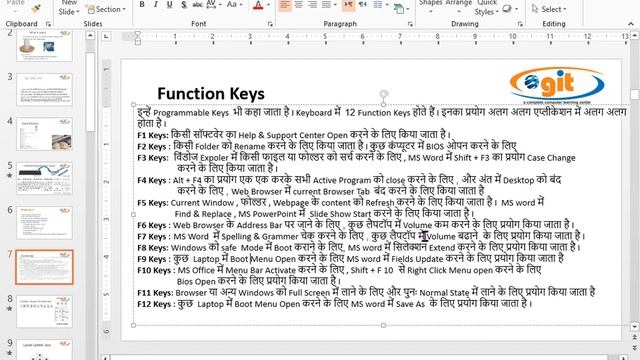This screenshot has height=360, width=640.
Task: Click 'F1 Keys:' text in slide
Action: [x=153, y=135]
